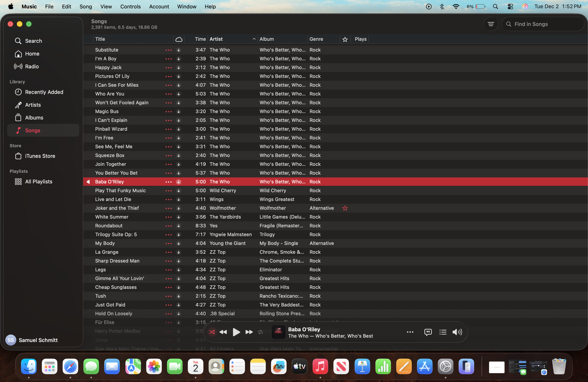The width and height of the screenshot is (588, 382).
Task: Click the cloud status column header icon
Action: [179, 39]
